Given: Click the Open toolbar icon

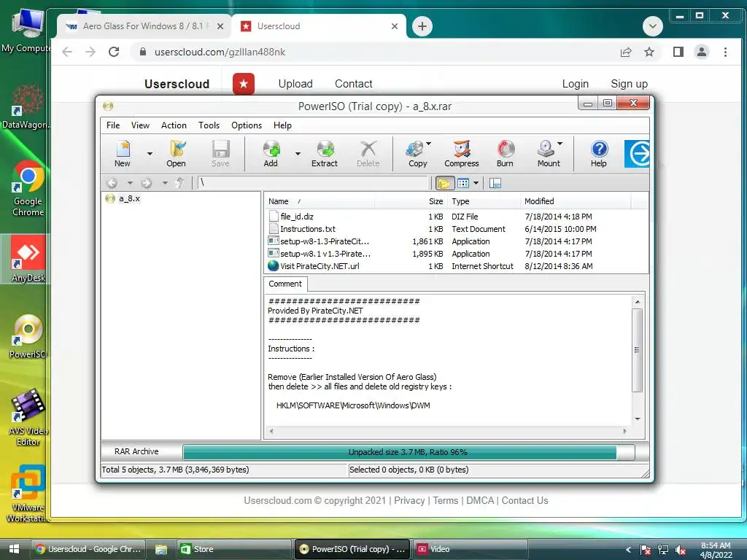Looking at the screenshot, I should point(176,154).
